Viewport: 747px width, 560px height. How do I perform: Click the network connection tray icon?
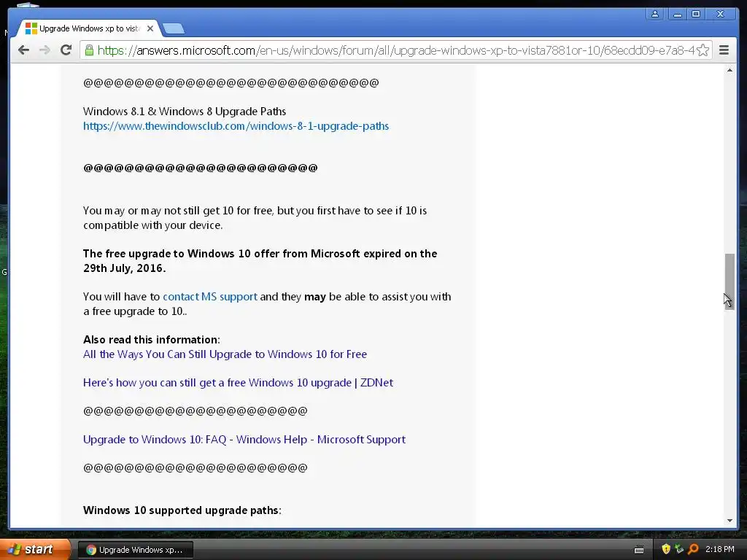(x=679, y=550)
